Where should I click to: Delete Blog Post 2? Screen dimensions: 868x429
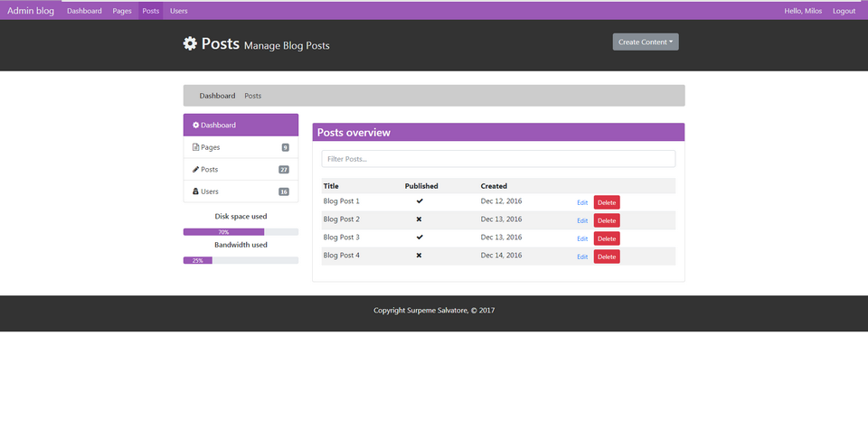click(x=607, y=220)
